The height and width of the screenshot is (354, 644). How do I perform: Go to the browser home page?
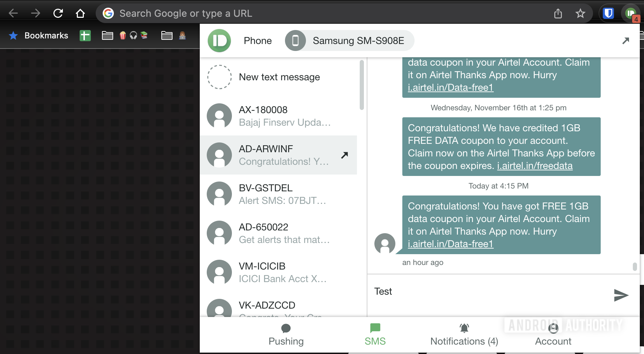80,13
